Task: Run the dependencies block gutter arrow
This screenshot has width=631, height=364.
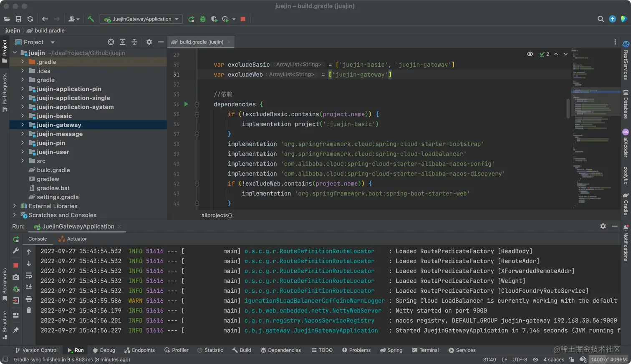Action: point(186,104)
